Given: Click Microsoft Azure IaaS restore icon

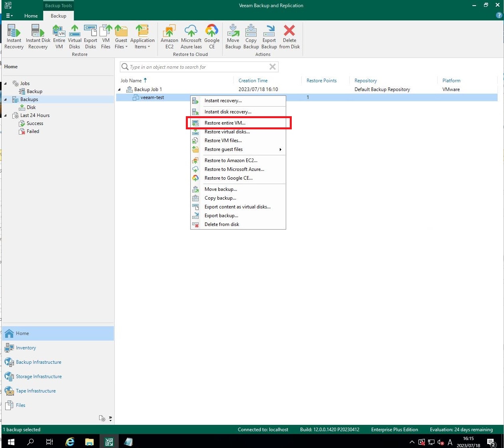Looking at the screenshot, I should [191, 36].
